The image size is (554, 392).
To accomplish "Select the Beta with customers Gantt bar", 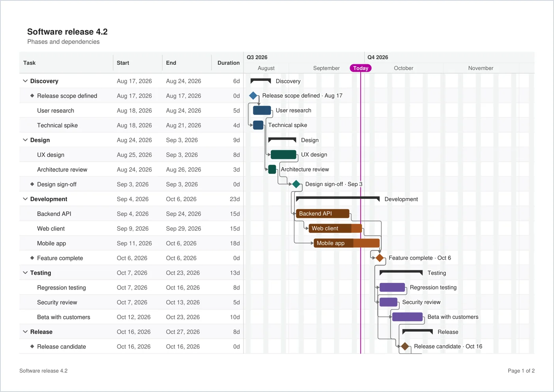I will (408, 317).
